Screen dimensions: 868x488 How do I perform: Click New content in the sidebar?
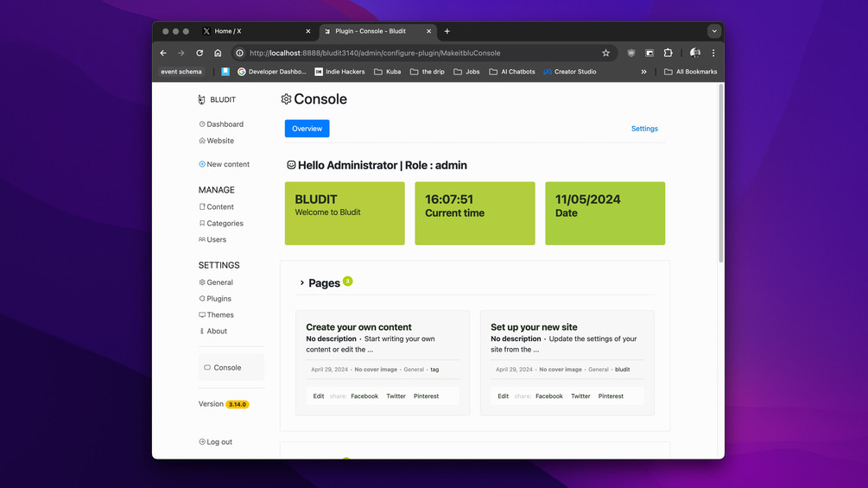pyautogui.click(x=225, y=164)
